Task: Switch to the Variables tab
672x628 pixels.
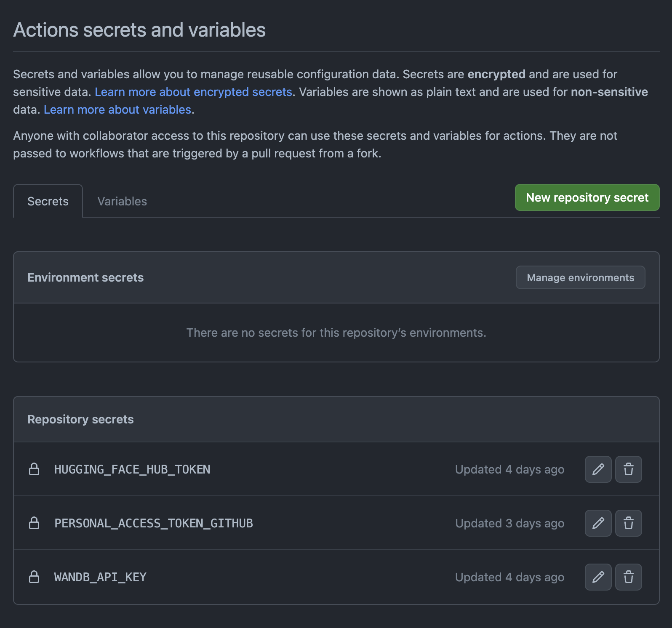Action: [x=122, y=201]
